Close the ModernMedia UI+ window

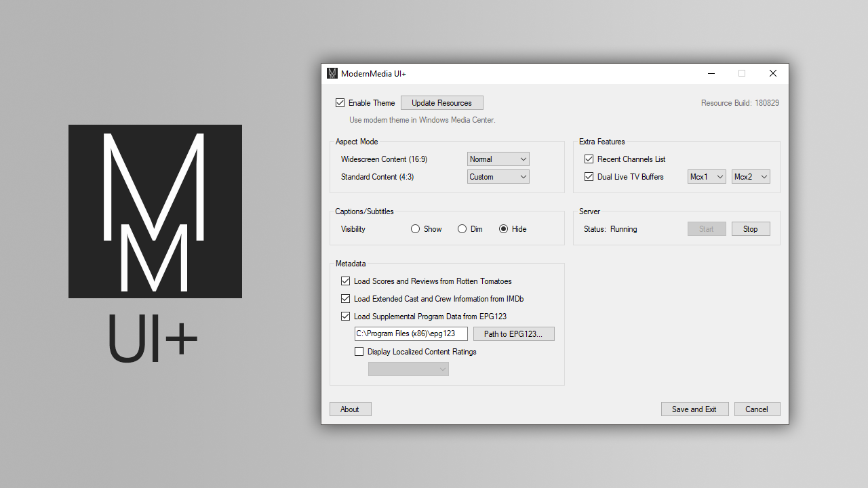pyautogui.click(x=772, y=73)
